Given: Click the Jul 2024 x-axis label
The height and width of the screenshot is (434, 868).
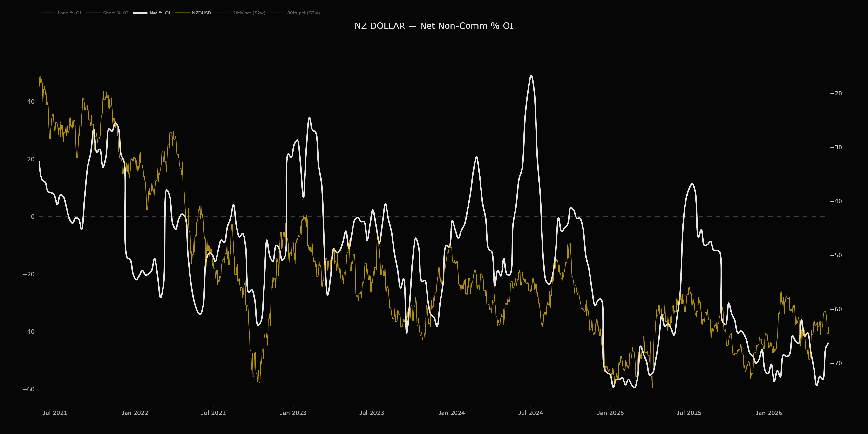Looking at the screenshot, I should [x=531, y=413].
